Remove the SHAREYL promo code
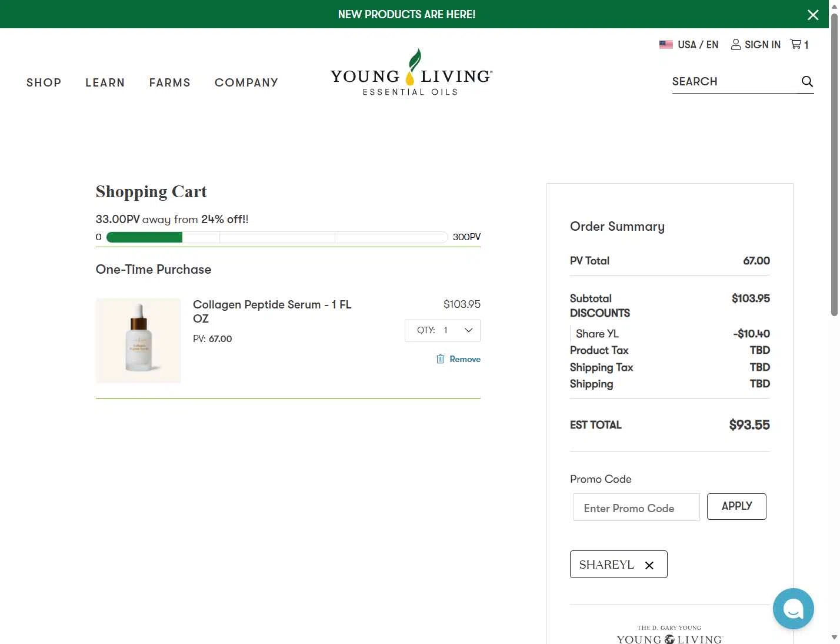The width and height of the screenshot is (840, 644). click(649, 565)
